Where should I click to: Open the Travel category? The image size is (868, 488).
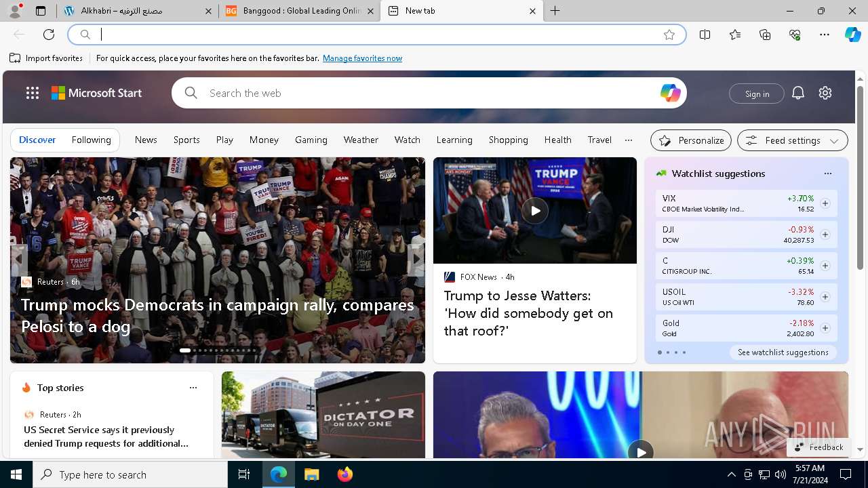point(599,140)
